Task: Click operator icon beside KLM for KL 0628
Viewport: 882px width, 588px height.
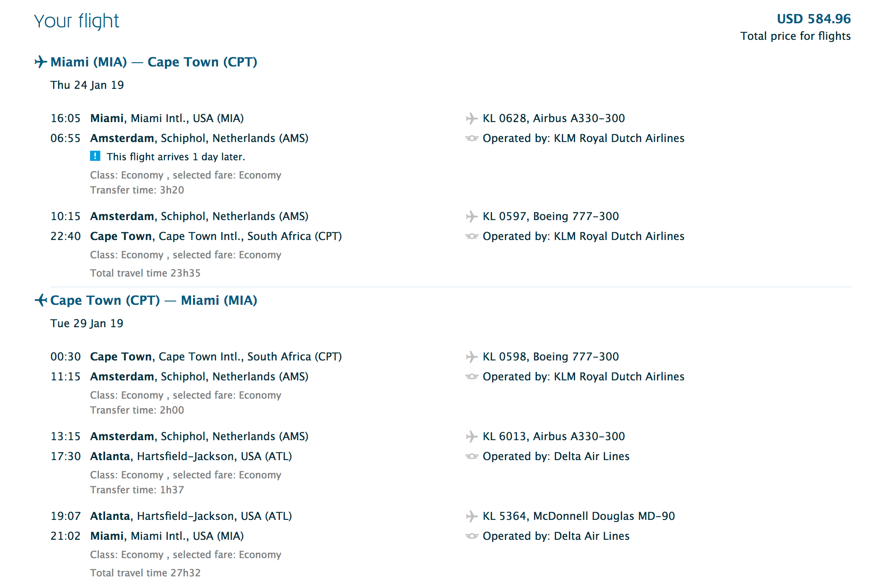Action: [x=471, y=138]
